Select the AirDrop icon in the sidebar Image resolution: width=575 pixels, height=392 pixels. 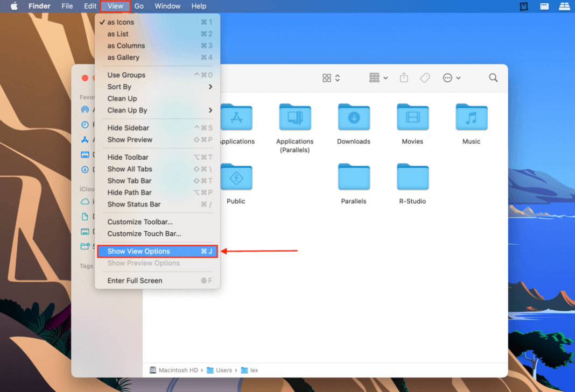(86, 109)
